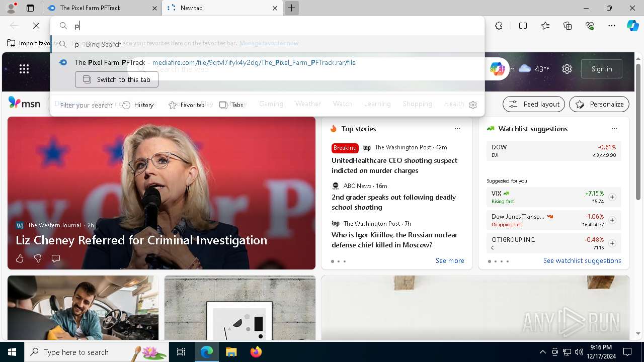Filter search by Favorites
This screenshot has width=644, height=362.
point(186,105)
